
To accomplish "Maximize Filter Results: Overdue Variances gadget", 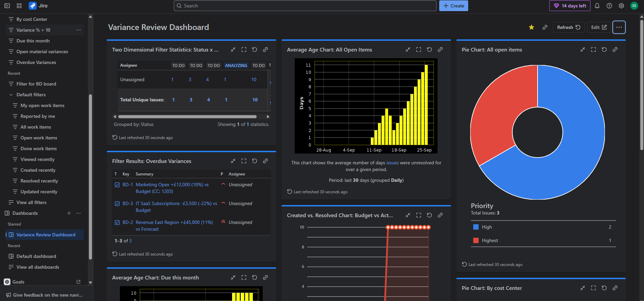I will [x=244, y=161].
